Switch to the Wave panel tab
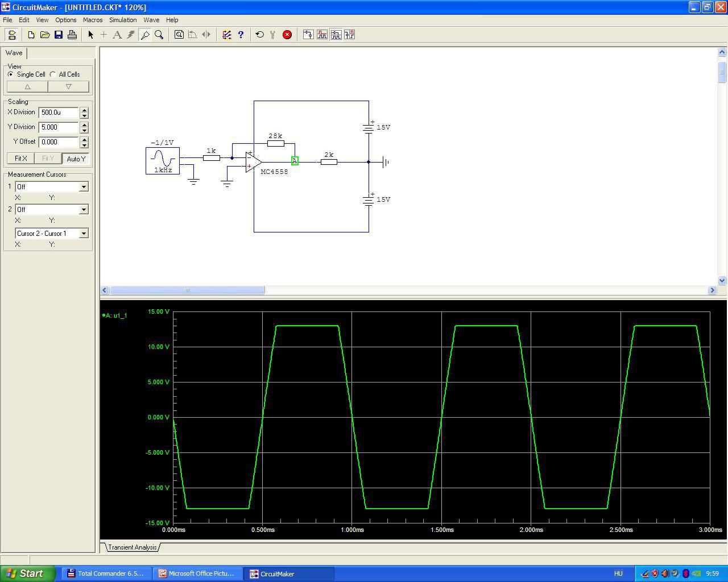Image resolution: width=728 pixels, height=582 pixels. [x=14, y=53]
